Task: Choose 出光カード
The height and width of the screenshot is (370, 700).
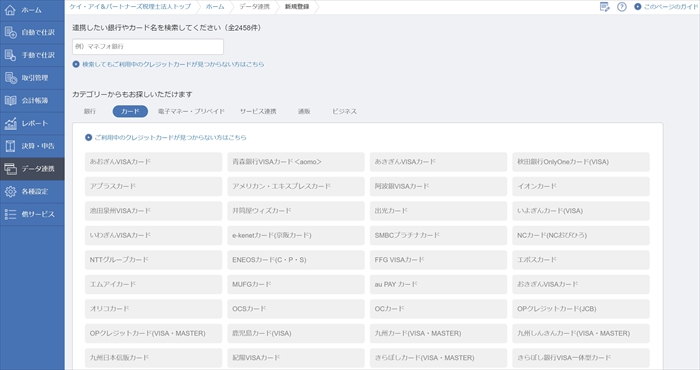Action: coord(438,211)
